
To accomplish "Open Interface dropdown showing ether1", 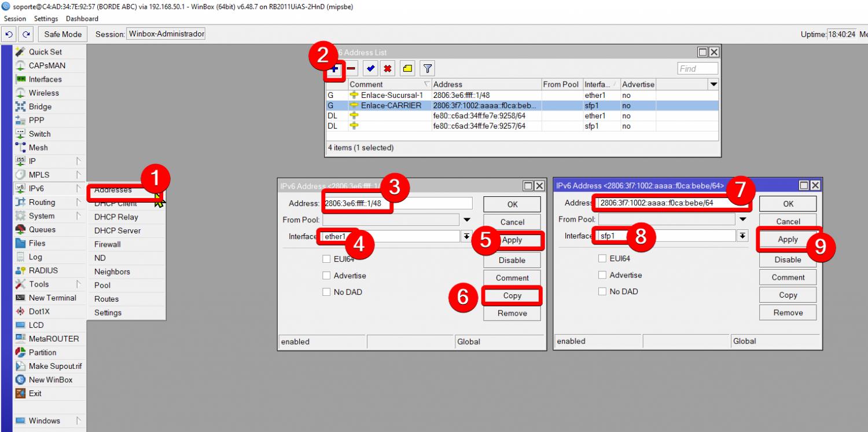I will click(x=466, y=236).
